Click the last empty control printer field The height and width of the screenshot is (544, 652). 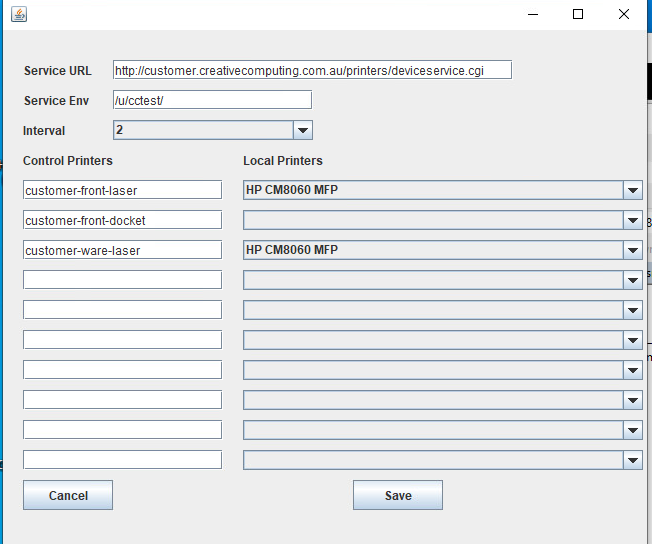pos(122,460)
